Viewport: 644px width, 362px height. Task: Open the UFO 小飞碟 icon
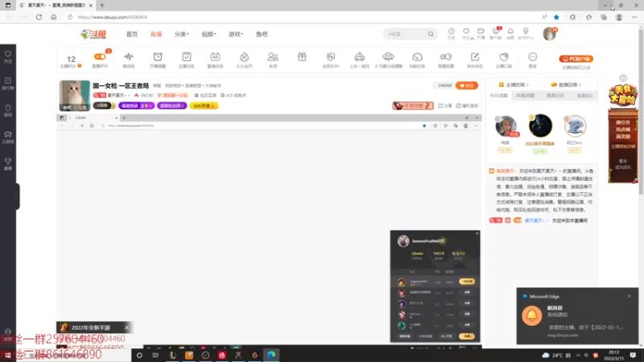pos(388,56)
